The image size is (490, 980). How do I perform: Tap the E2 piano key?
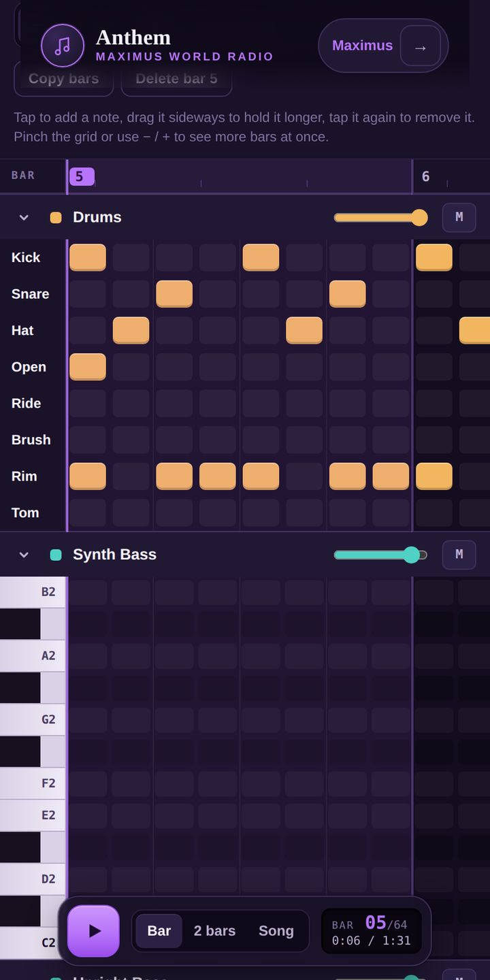point(33,815)
